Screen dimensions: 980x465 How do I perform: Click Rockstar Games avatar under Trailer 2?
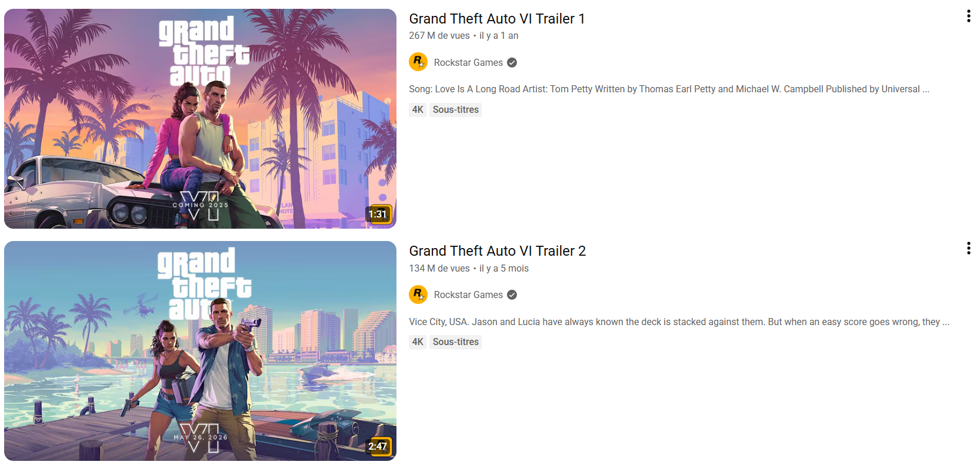(x=418, y=295)
